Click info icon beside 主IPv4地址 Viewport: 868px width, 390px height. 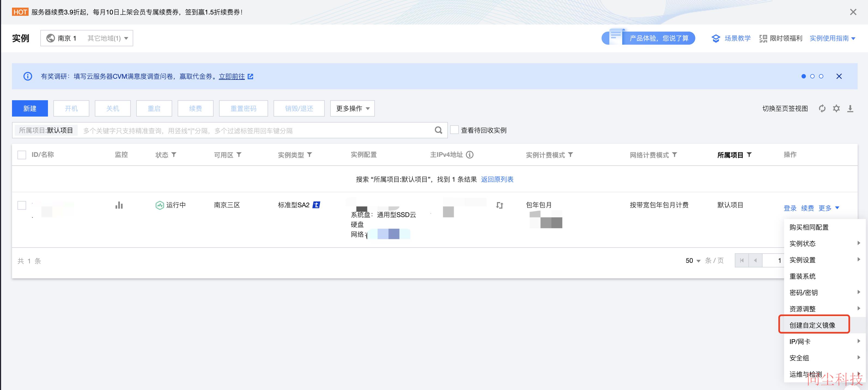[470, 155]
